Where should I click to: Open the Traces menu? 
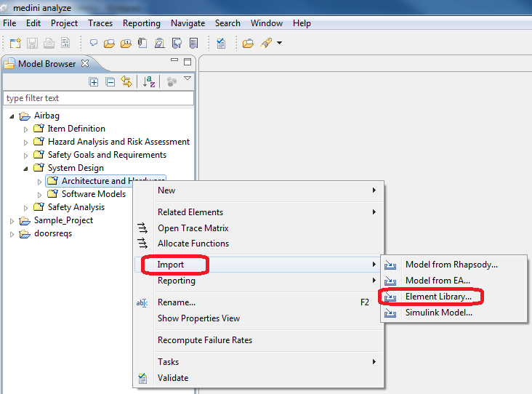(100, 23)
